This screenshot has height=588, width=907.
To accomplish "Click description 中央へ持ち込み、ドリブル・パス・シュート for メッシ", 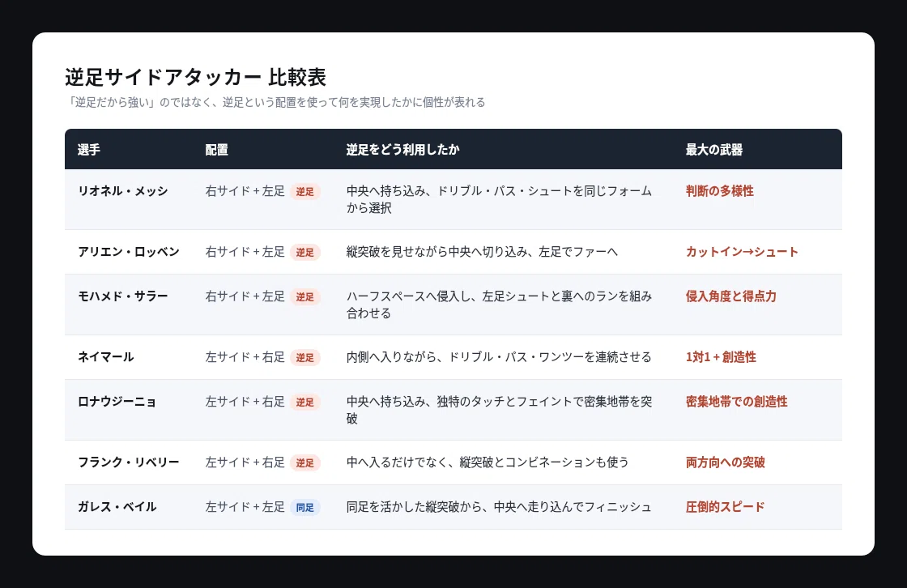I will [499, 200].
